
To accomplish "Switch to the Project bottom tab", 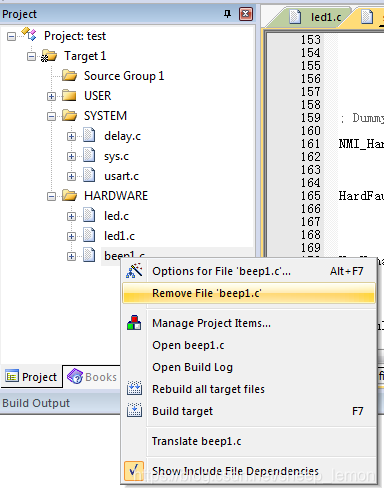I will tap(31, 377).
